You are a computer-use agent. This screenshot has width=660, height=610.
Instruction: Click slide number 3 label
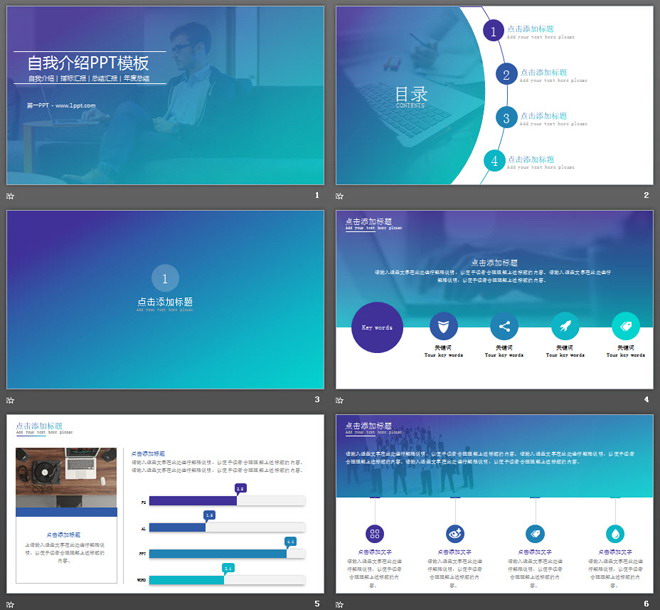(x=317, y=399)
